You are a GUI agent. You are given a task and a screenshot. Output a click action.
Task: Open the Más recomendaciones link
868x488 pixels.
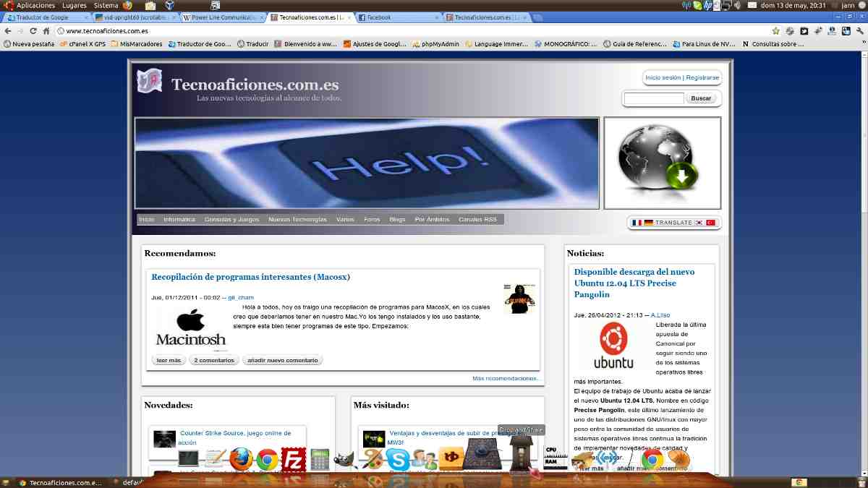(506, 378)
